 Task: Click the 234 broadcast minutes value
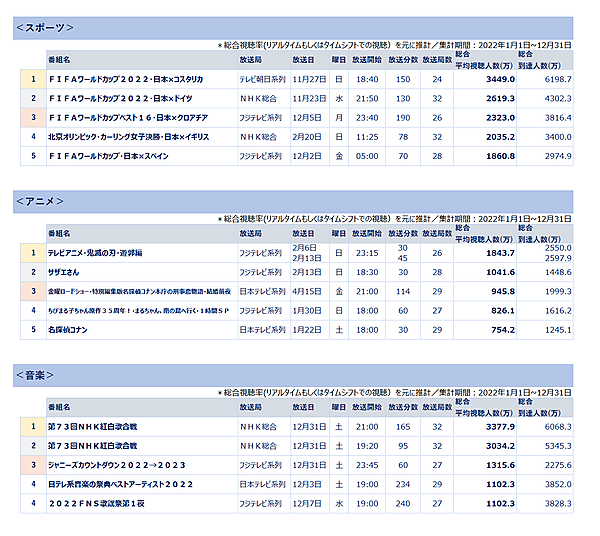click(403, 484)
